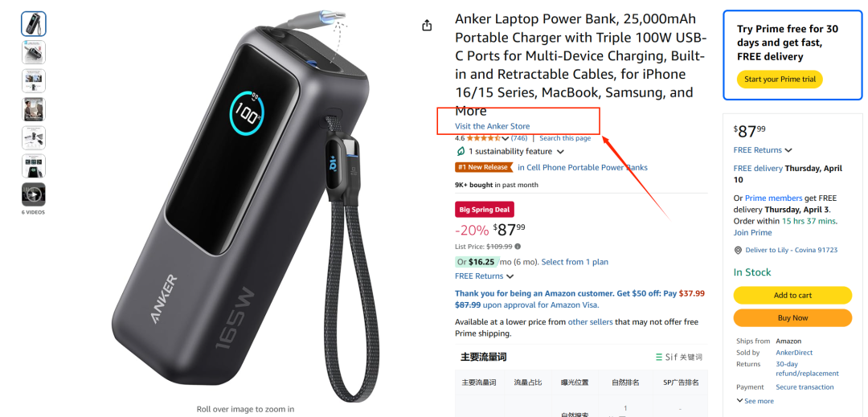Select the second product thumbnail
868x417 pixels.
(x=33, y=52)
